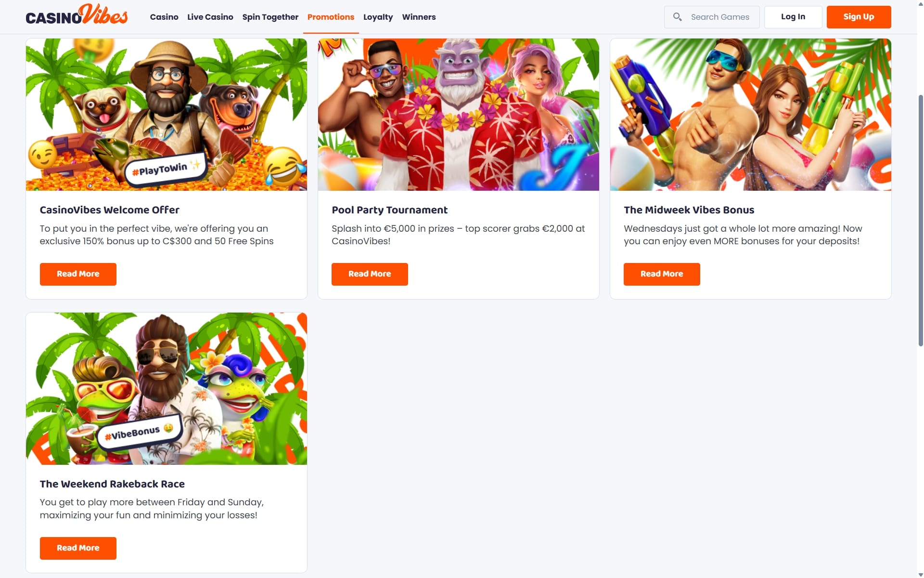This screenshot has width=924, height=578.
Task: Go to Live Casino section
Action: (210, 17)
